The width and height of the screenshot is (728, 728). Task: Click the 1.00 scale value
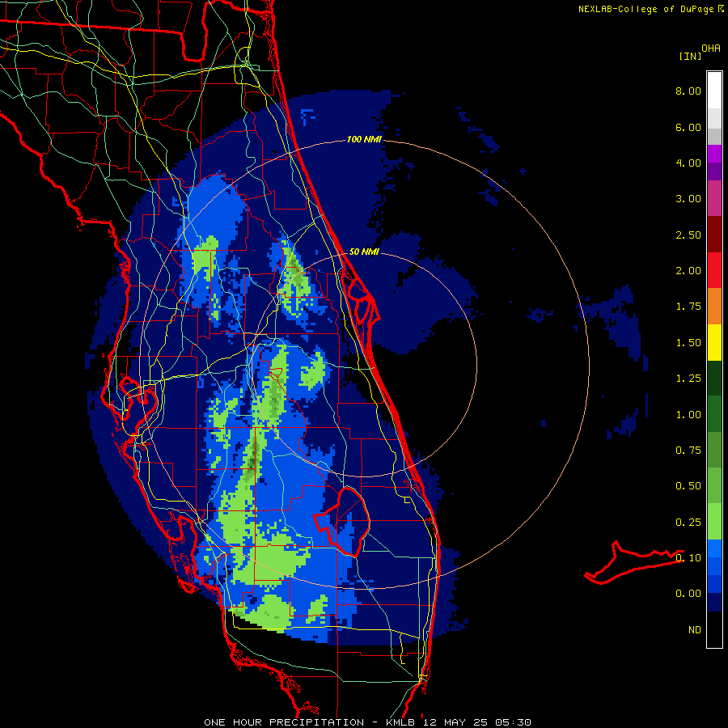[x=688, y=415]
